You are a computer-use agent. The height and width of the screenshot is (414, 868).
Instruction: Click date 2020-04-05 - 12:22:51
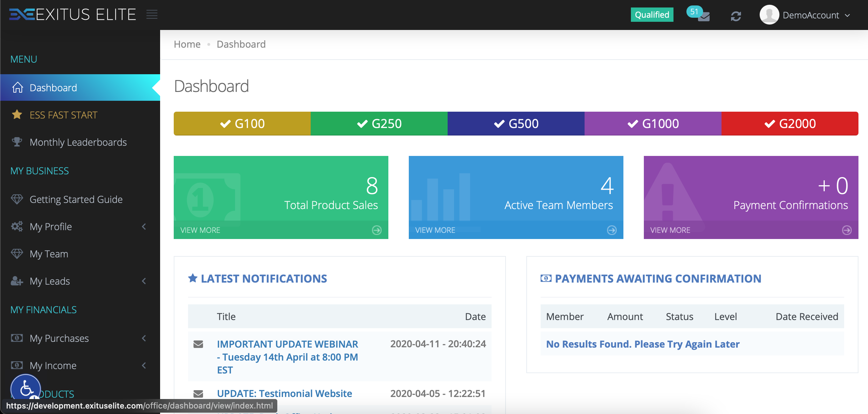tap(438, 394)
